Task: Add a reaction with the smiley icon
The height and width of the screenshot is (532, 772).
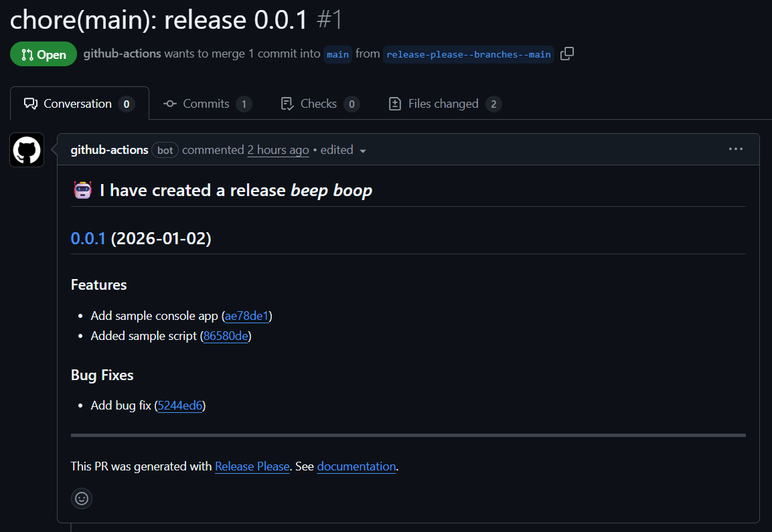Action: click(82, 499)
